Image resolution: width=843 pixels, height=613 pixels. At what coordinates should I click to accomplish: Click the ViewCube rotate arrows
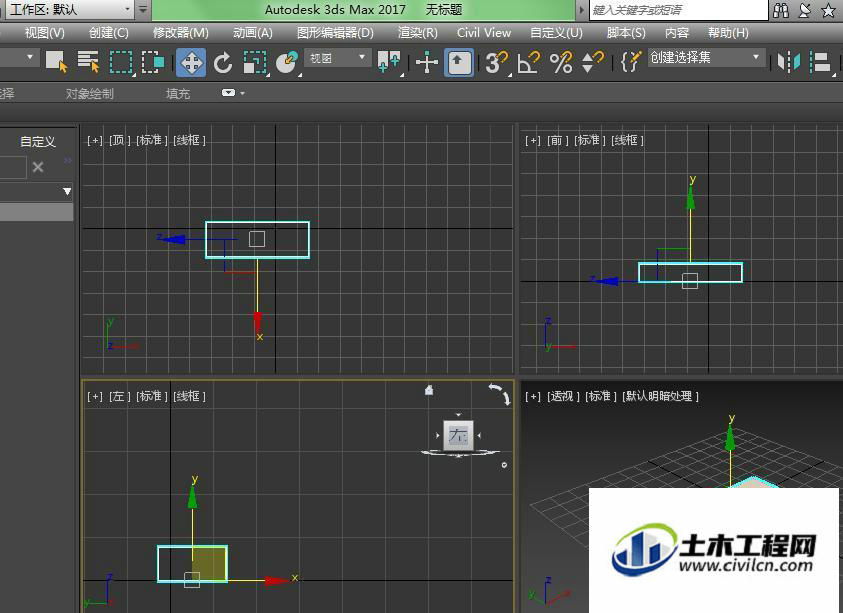pyautogui.click(x=499, y=393)
